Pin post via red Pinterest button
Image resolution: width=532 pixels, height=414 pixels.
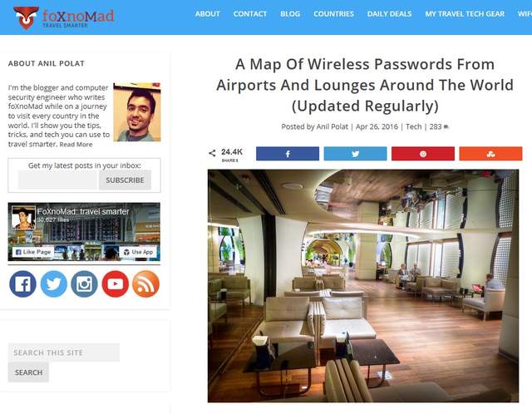pos(423,154)
